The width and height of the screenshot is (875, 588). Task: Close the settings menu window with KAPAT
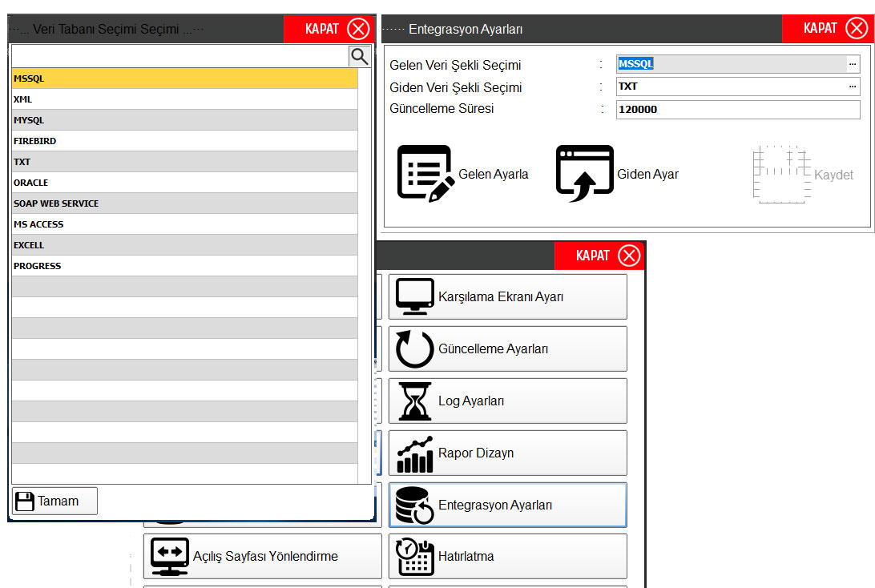click(599, 256)
